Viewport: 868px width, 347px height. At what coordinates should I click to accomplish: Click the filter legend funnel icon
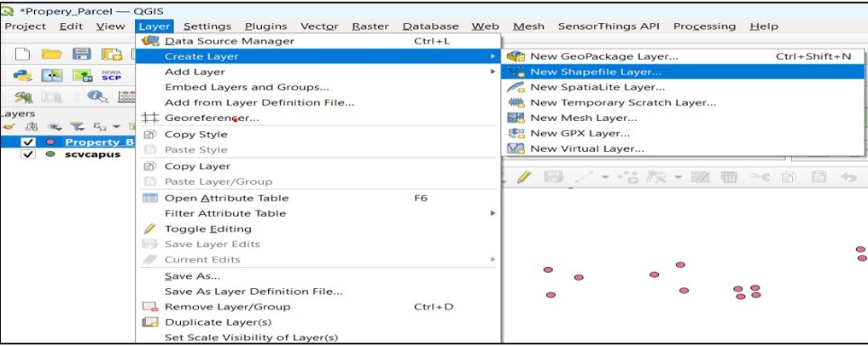[74, 126]
